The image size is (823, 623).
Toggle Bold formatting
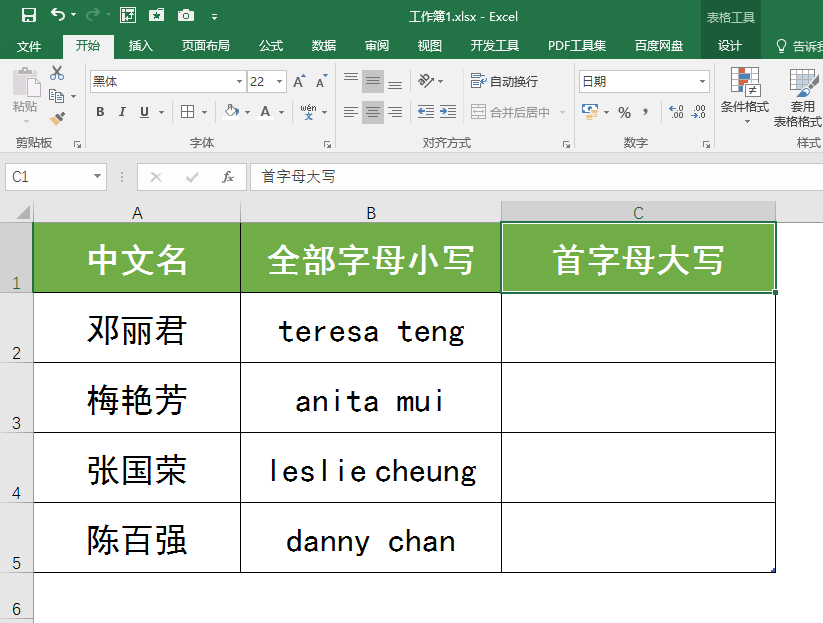100,112
